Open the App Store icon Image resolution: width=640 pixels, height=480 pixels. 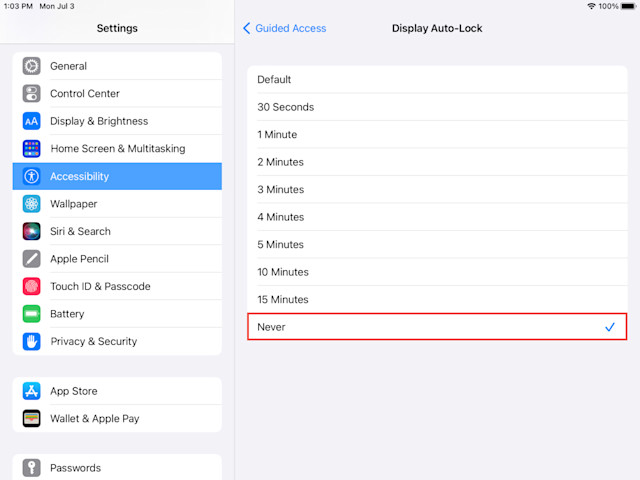tap(31, 391)
